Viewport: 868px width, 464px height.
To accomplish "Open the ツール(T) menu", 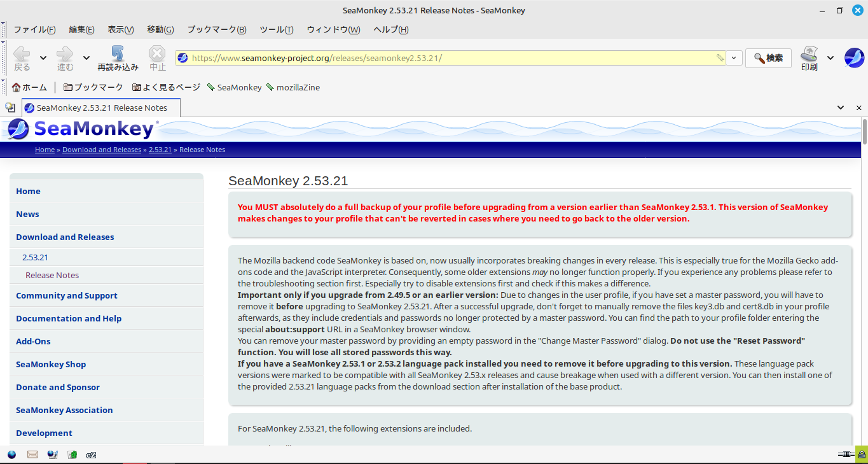I will (277, 29).
